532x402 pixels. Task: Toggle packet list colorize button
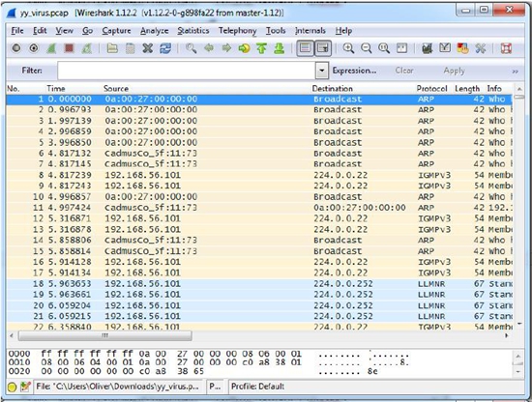(305, 48)
